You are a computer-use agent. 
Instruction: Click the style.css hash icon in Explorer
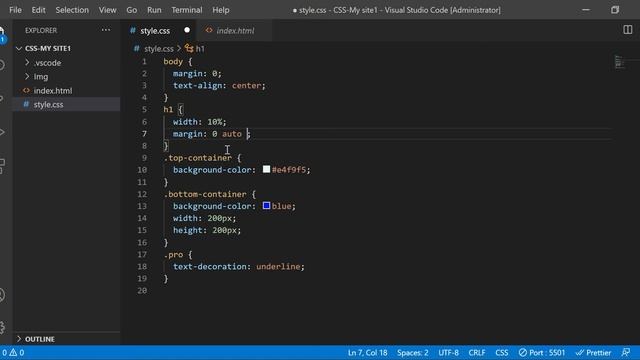point(27,104)
